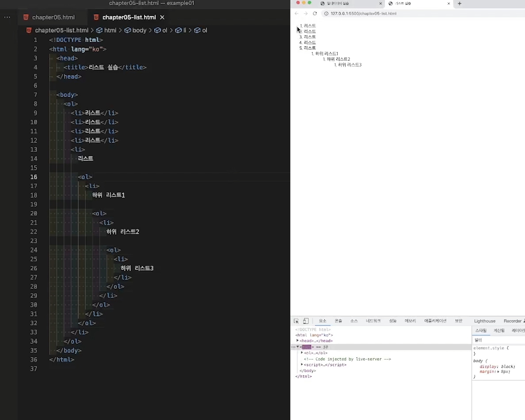This screenshot has height=420, width=525.
Task: Open the VS Code sidebar ellipsis menu
Action: pyautogui.click(x=7, y=17)
